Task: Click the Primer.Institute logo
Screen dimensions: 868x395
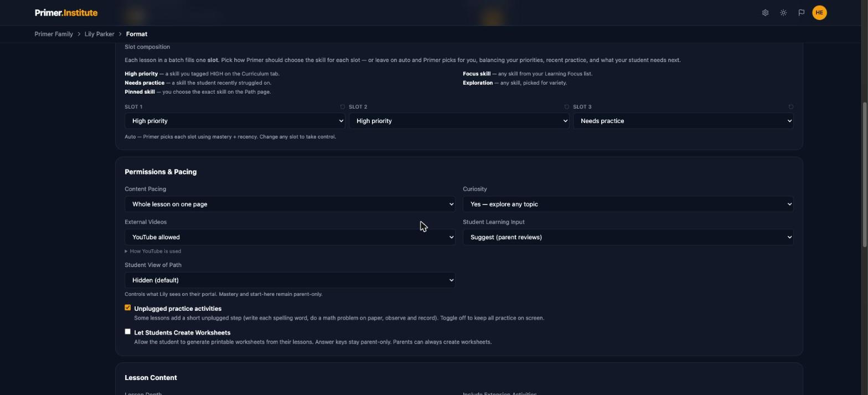Action: point(66,13)
